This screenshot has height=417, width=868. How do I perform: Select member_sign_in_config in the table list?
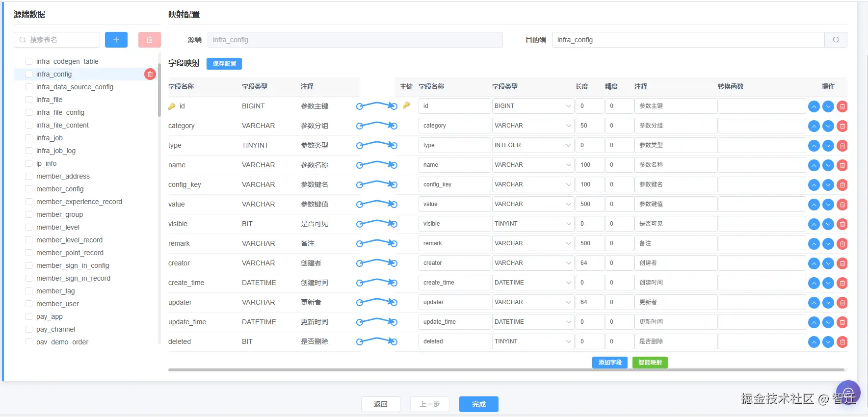73,265
